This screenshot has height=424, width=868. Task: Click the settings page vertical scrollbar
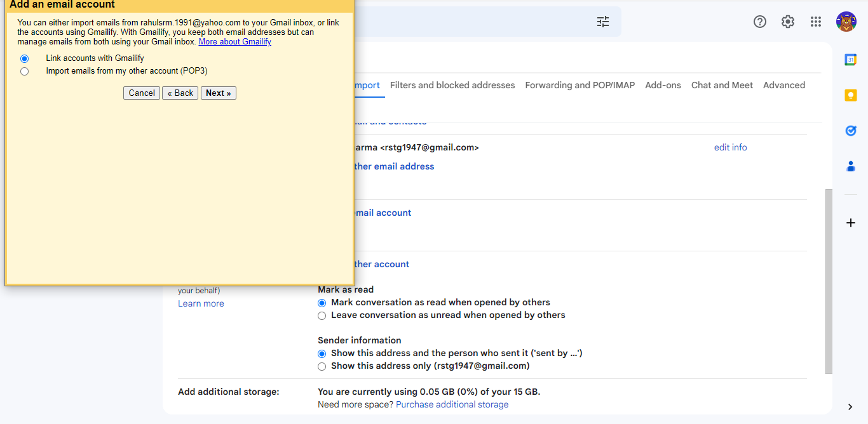tap(828, 281)
